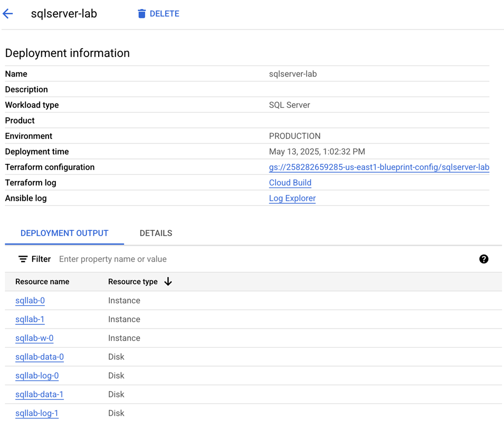View the sqllab-w-0 instance
Image resolution: width=504 pixels, height=421 pixels.
click(34, 338)
